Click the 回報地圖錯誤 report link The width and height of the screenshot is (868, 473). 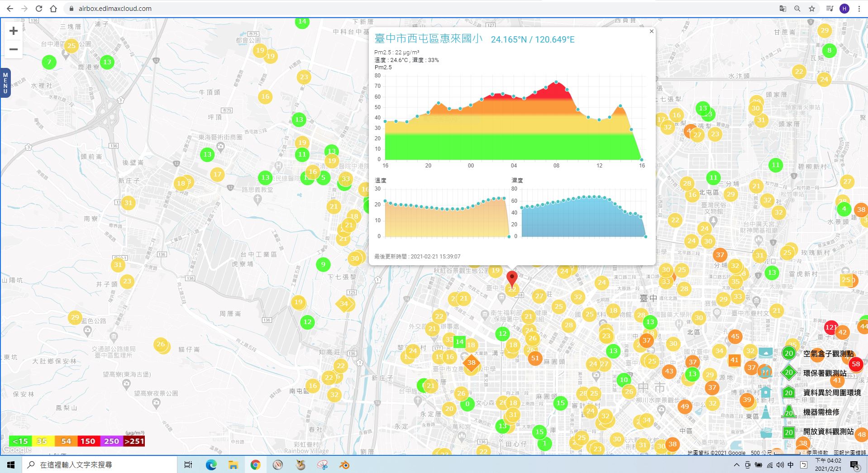click(849, 452)
